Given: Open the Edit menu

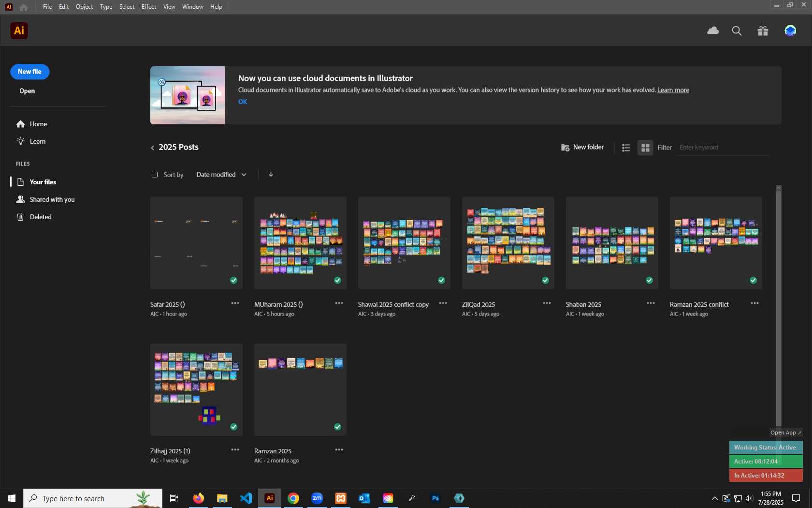Looking at the screenshot, I should pyautogui.click(x=64, y=7).
